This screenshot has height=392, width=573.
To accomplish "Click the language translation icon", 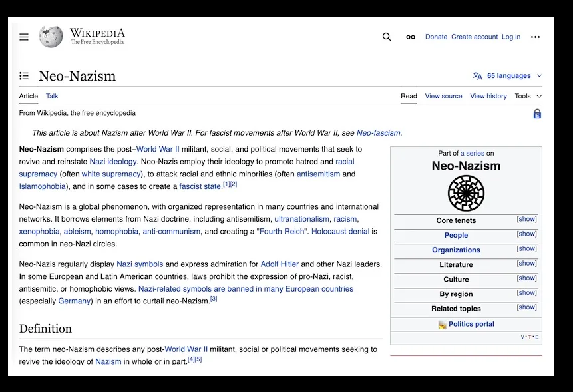I will [477, 76].
